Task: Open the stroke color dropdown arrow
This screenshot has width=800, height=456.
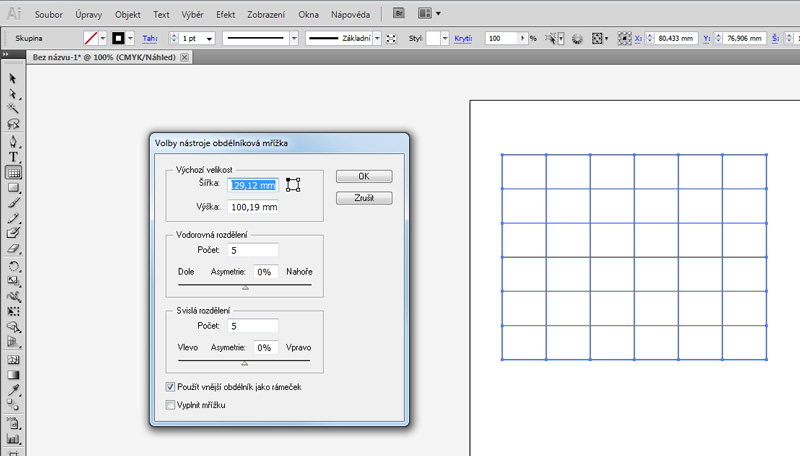Action: coord(131,38)
